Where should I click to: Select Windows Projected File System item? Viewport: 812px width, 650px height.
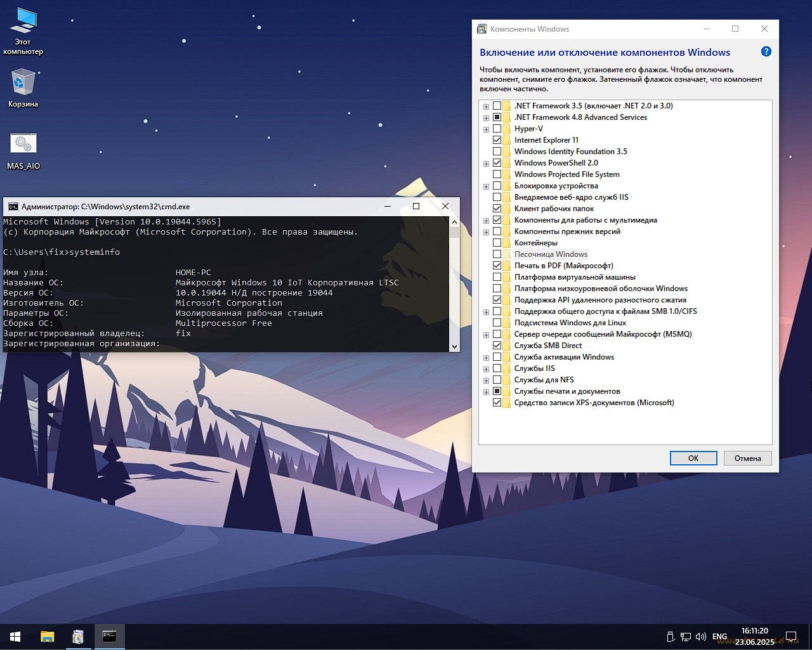coord(567,174)
